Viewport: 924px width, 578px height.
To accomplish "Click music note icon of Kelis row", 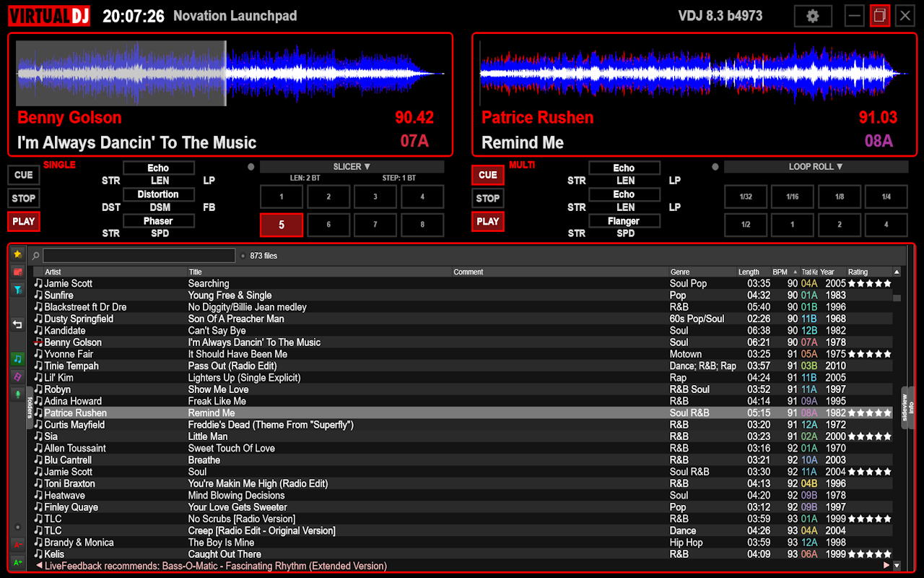I will pos(38,554).
